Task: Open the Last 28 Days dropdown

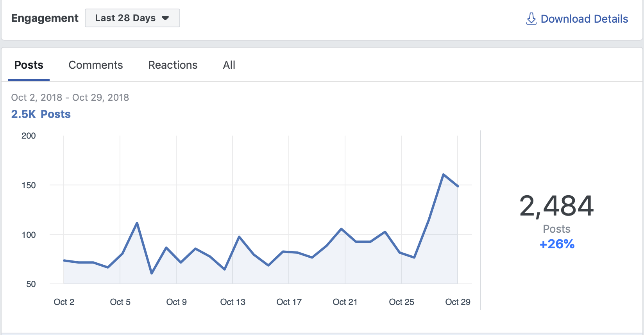Action: (132, 18)
